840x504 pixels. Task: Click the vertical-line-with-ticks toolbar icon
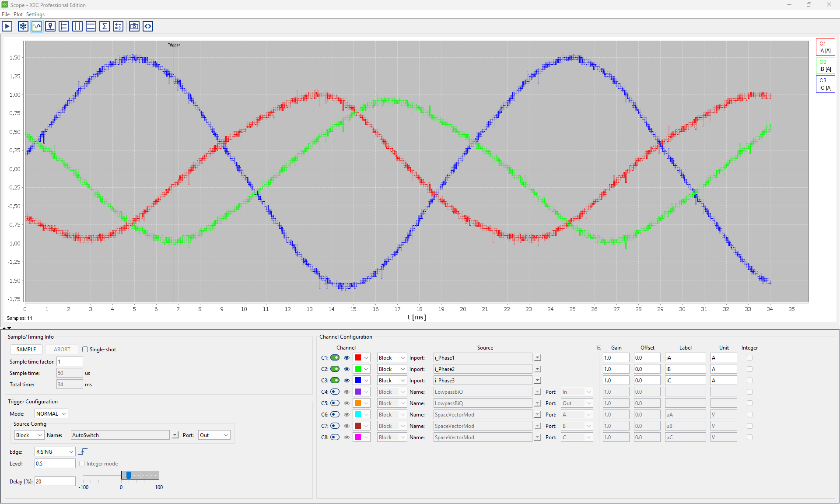click(64, 26)
